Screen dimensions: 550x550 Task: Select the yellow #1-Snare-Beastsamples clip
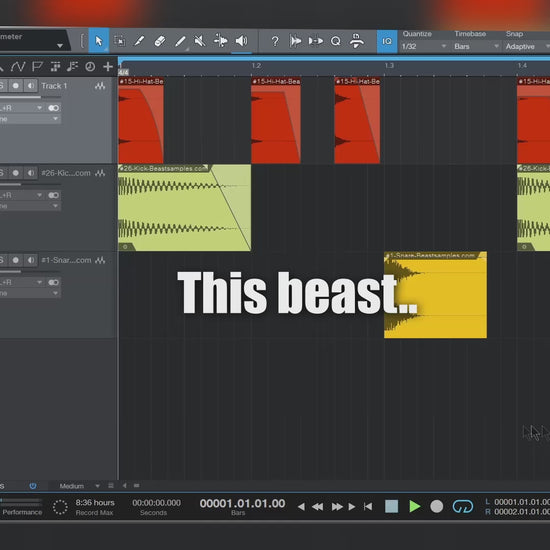[x=435, y=295]
